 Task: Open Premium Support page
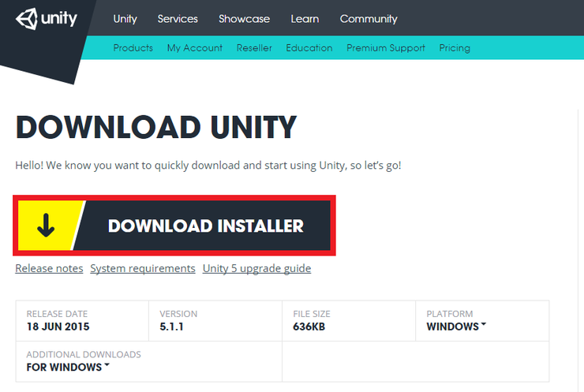(x=385, y=47)
